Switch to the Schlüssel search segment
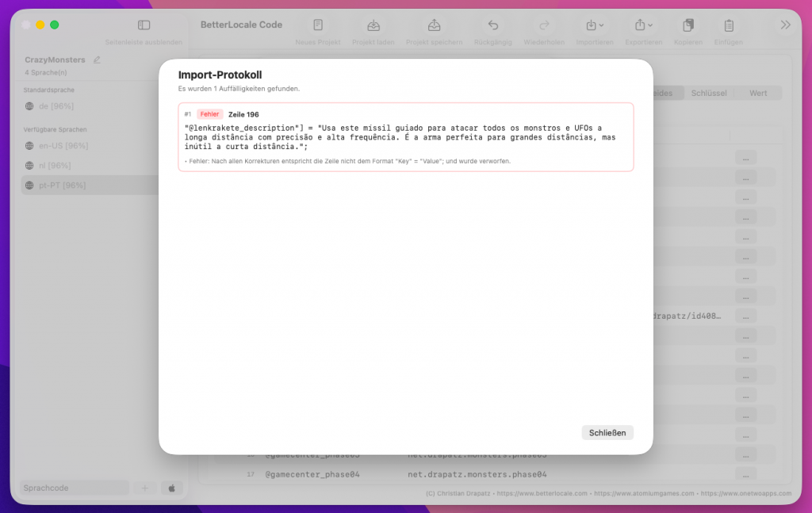812x513 pixels. [708, 93]
